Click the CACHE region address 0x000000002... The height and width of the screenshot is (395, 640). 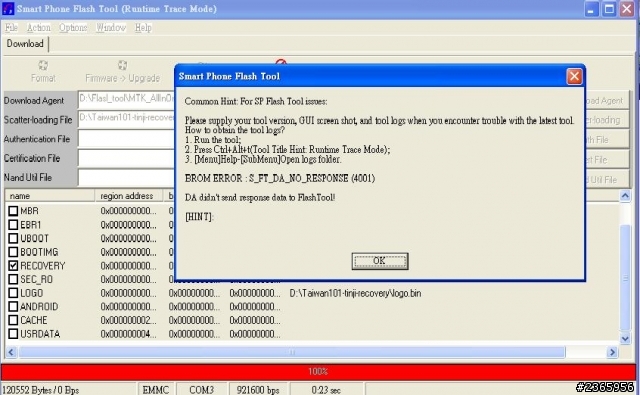pyautogui.click(x=129, y=320)
